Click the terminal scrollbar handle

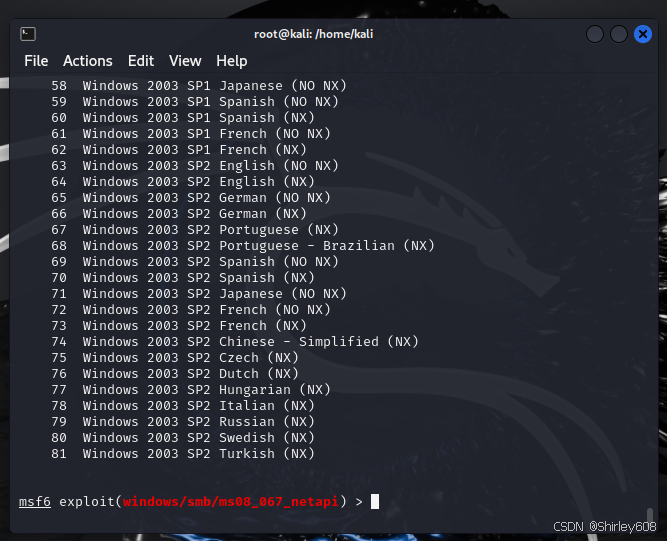pos(650,515)
